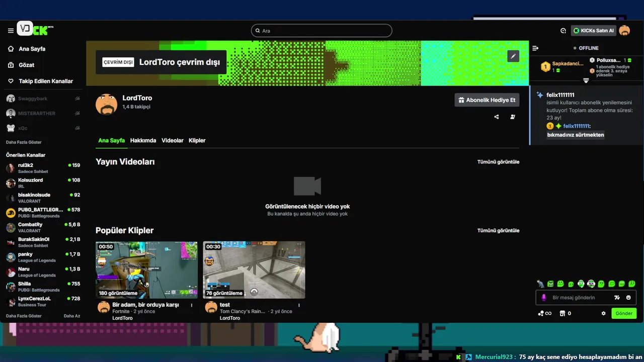This screenshot has width=644, height=362.
Task: Click Abonelik Hediye Et button
Action: 487,100
